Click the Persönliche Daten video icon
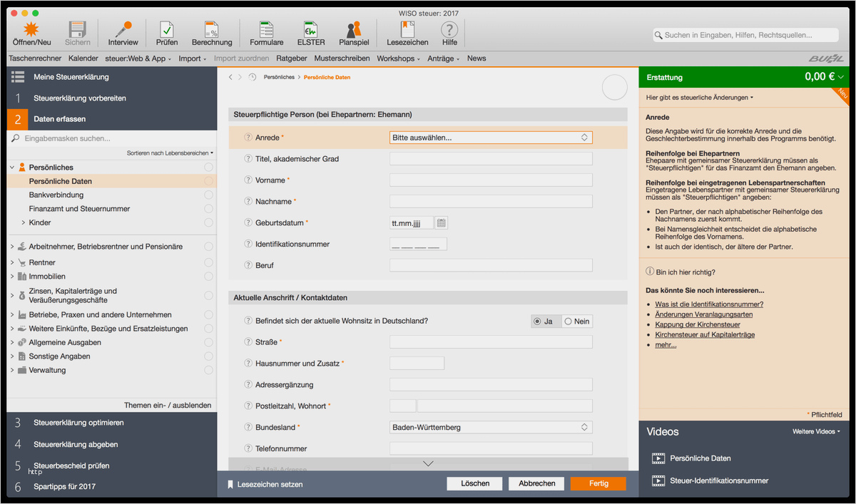The height and width of the screenshot is (504, 856). tap(658, 458)
